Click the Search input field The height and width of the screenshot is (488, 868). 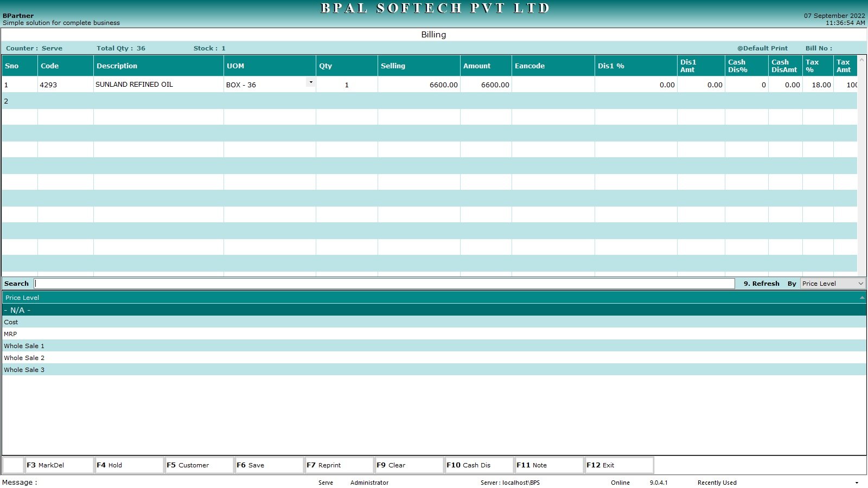(384, 284)
